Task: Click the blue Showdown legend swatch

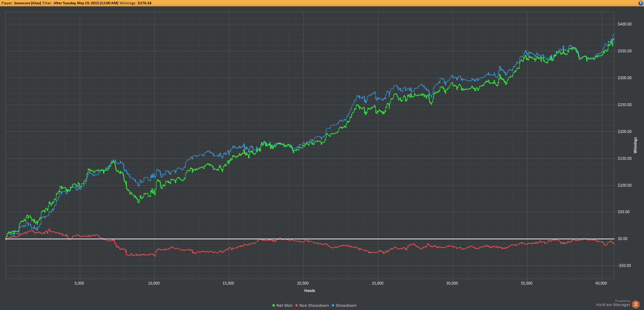Action: pos(333,305)
